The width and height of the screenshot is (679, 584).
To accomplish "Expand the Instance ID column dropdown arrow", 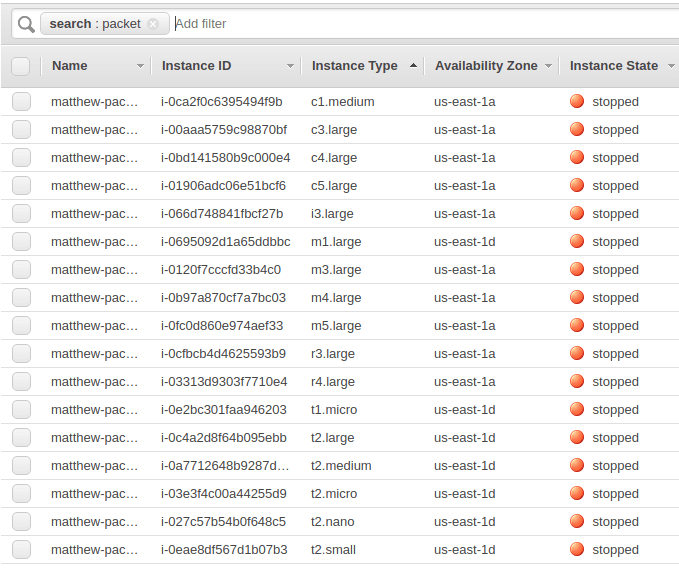I will 290,66.
